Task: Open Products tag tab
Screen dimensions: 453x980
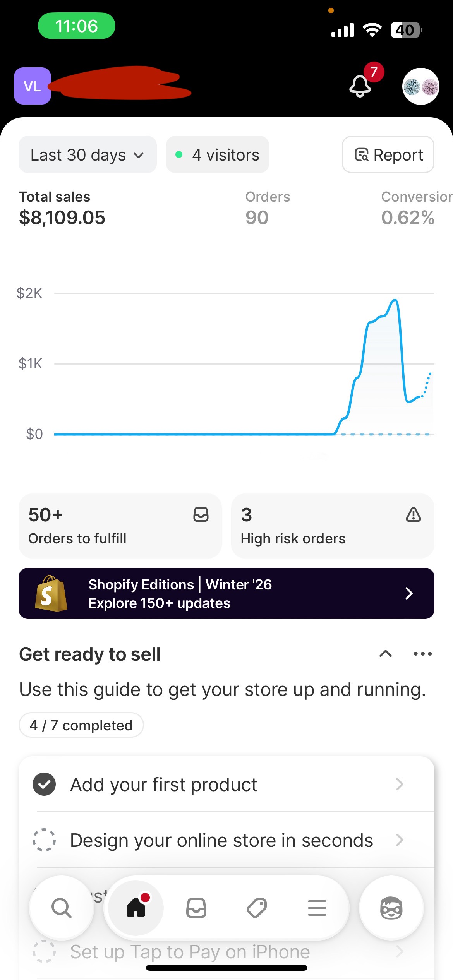Action: tap(257, 908)
